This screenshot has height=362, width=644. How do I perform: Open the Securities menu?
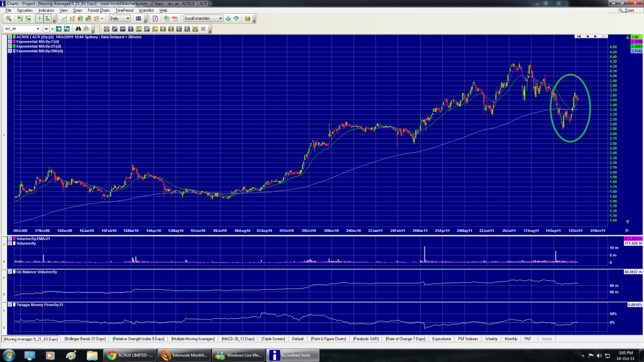click(25, 10)
